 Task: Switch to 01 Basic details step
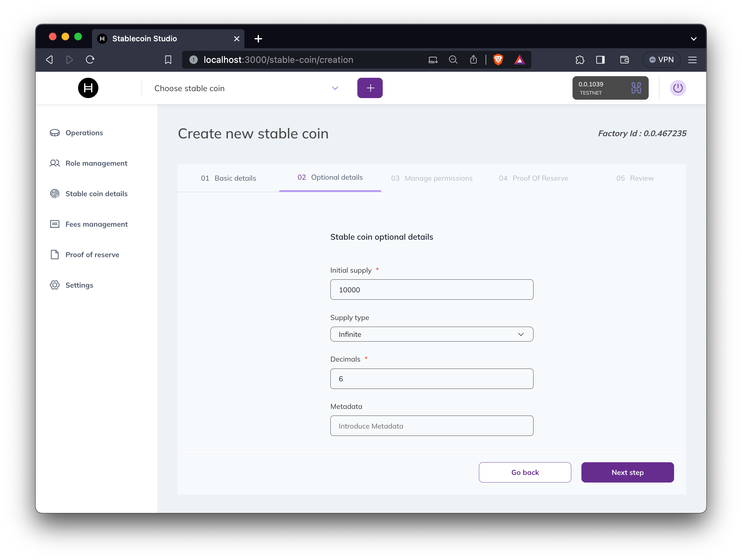click(229, 178)
